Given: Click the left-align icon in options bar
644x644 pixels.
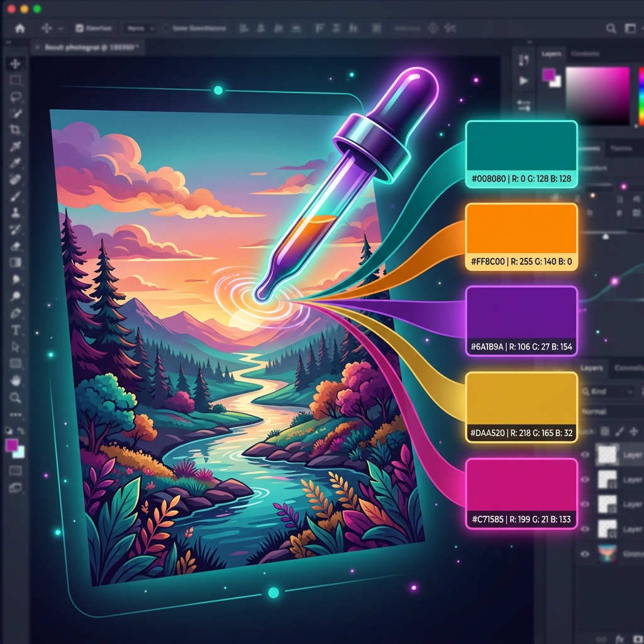Looking at the screenshot, I should pyautogui.click(x=244, y=28).
